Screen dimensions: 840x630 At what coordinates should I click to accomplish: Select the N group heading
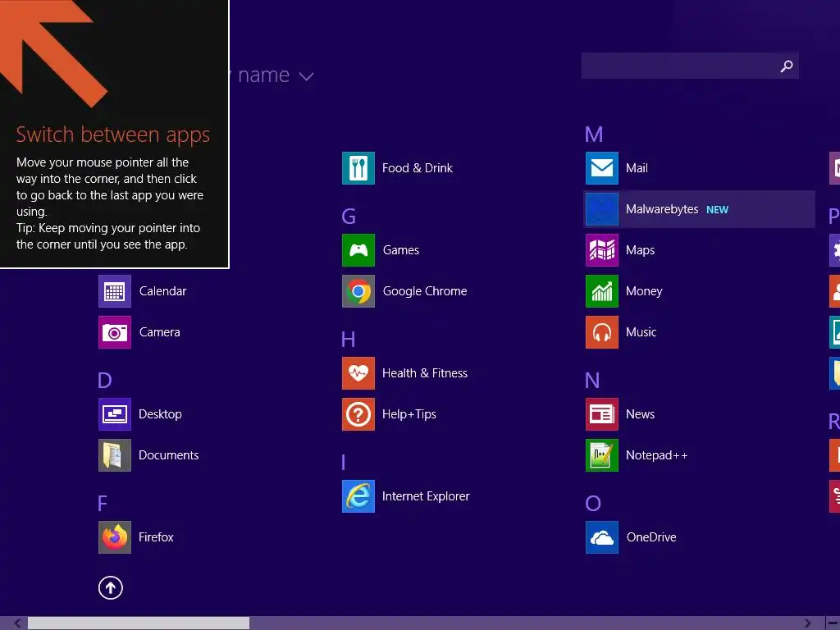point(592,381)
